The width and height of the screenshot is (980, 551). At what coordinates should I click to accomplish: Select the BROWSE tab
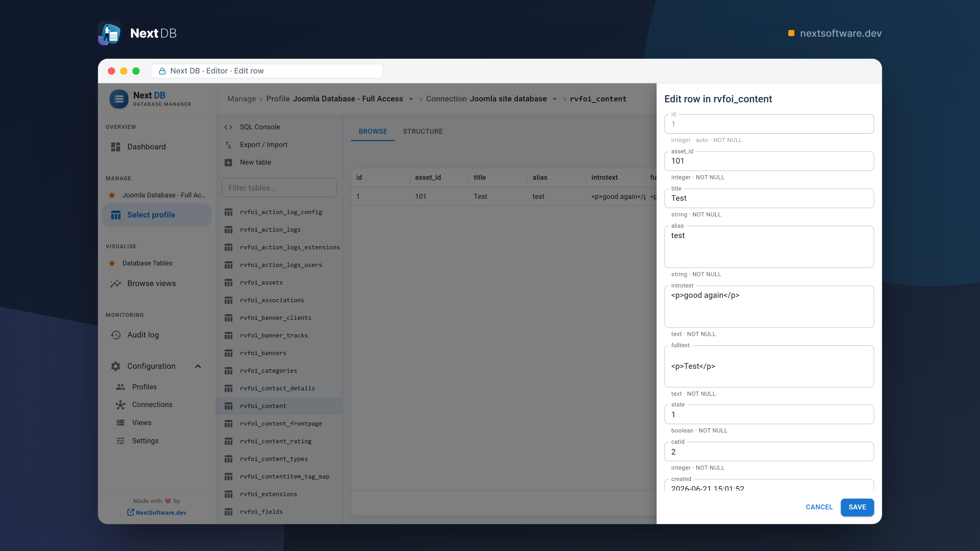tap(373, 131)
